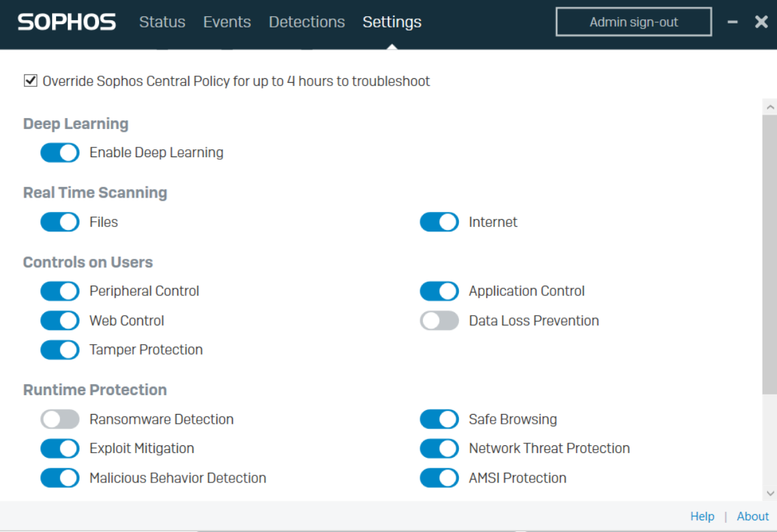Disable Malicious Behavior Detection

click(x=59, y=478)
